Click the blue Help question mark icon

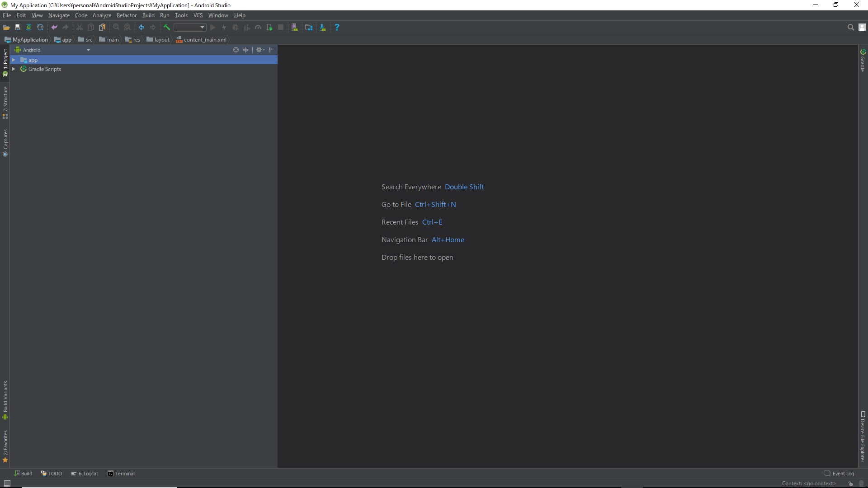pos(337,28)
